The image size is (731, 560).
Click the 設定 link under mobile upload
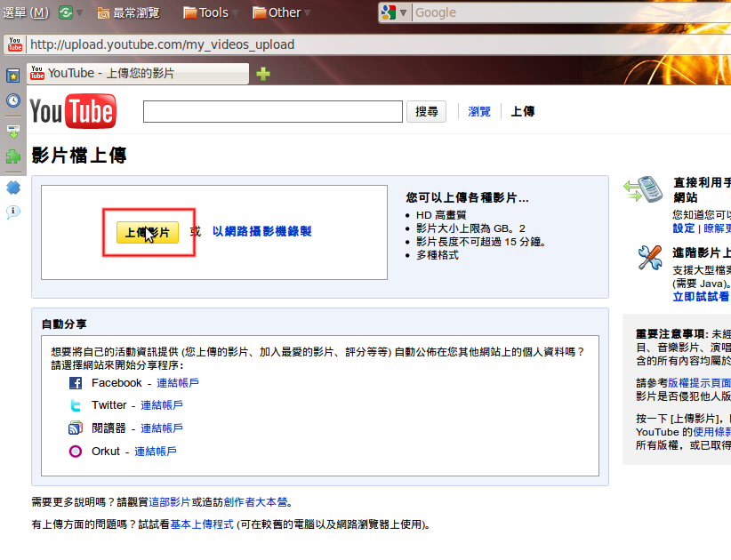(684, 228)
